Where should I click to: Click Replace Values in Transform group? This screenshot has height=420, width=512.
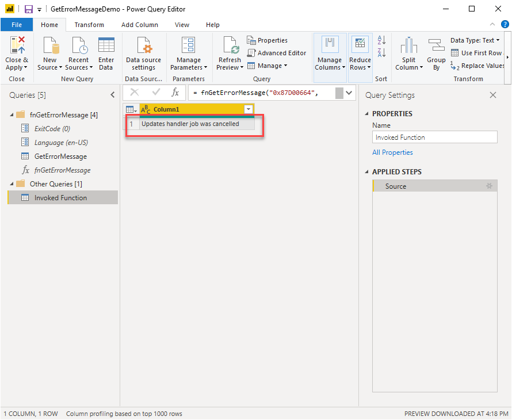point(477,66)
